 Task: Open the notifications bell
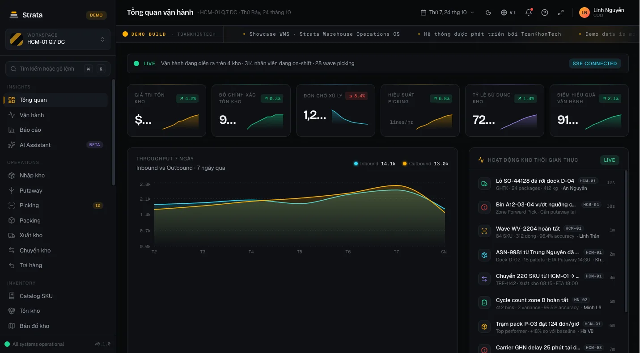pos(529,13)
